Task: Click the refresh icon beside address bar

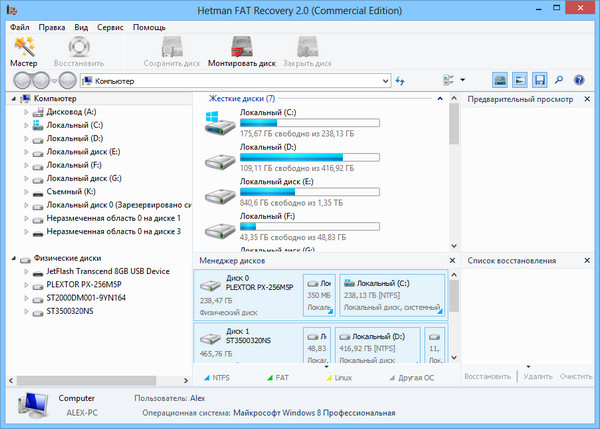Action: pyautogui.click(x=400, y=80)
